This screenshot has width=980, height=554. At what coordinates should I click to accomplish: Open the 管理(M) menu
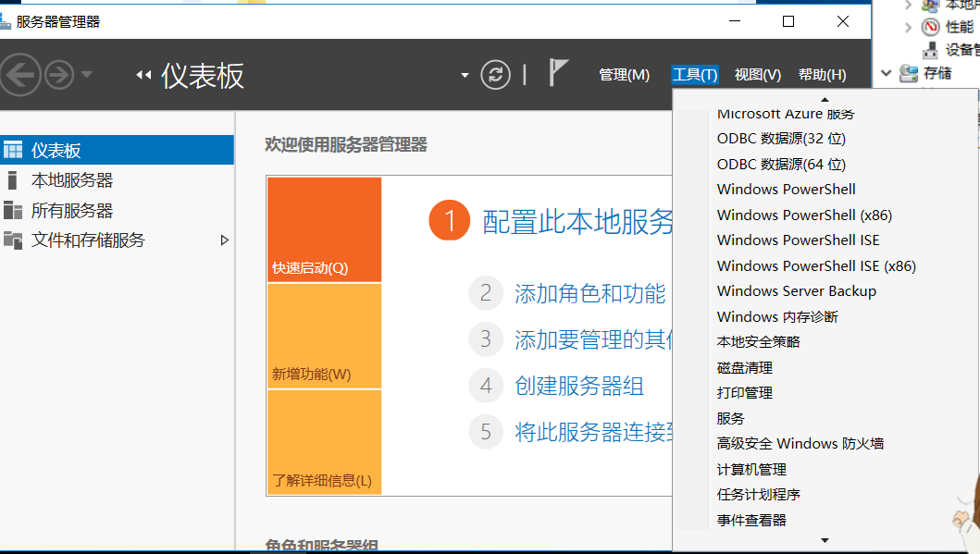tap(625, 75)
